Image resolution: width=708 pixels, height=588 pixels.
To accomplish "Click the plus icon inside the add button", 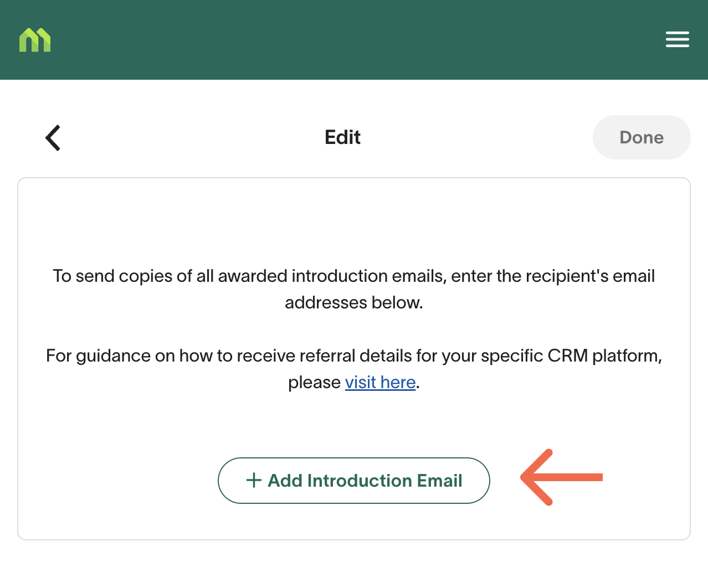I will [x=254, y=480].
